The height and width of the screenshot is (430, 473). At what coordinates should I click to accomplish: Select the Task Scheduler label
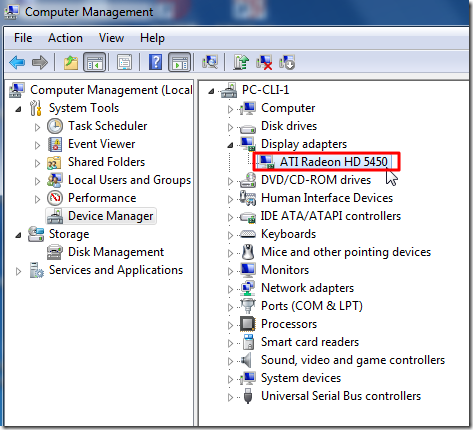coord(108,126)
